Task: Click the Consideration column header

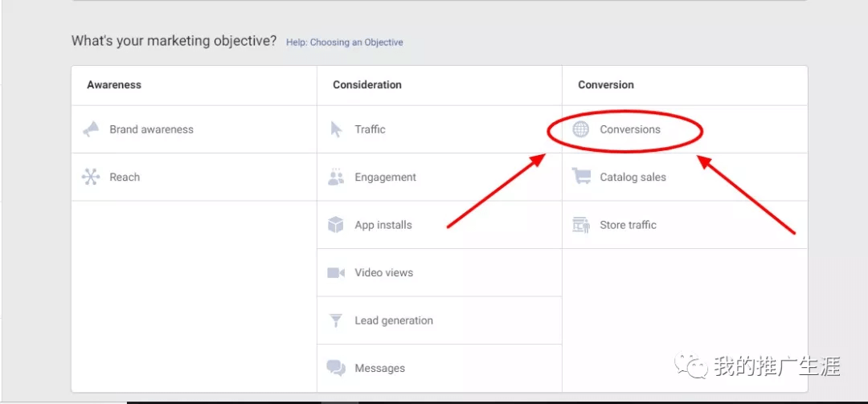Action: tap(367, 85)
